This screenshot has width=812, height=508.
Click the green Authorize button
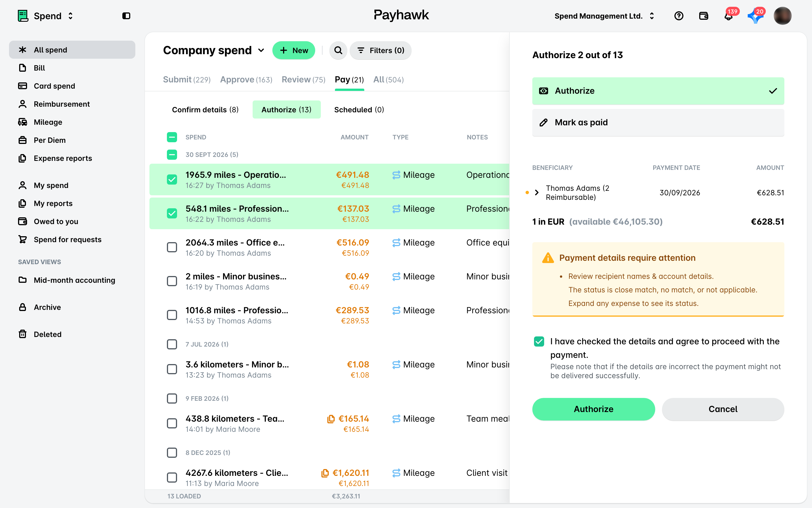click(x=593, y=409)
